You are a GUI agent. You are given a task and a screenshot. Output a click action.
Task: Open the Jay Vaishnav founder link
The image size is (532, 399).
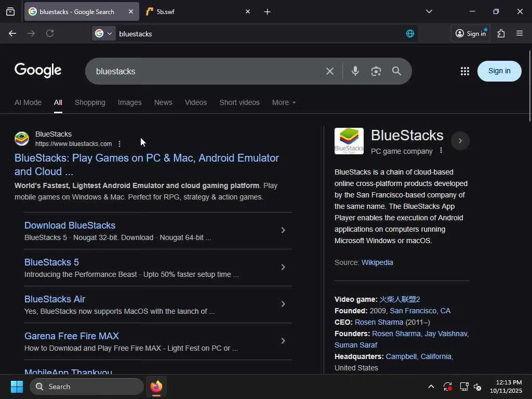click(446, 334)
